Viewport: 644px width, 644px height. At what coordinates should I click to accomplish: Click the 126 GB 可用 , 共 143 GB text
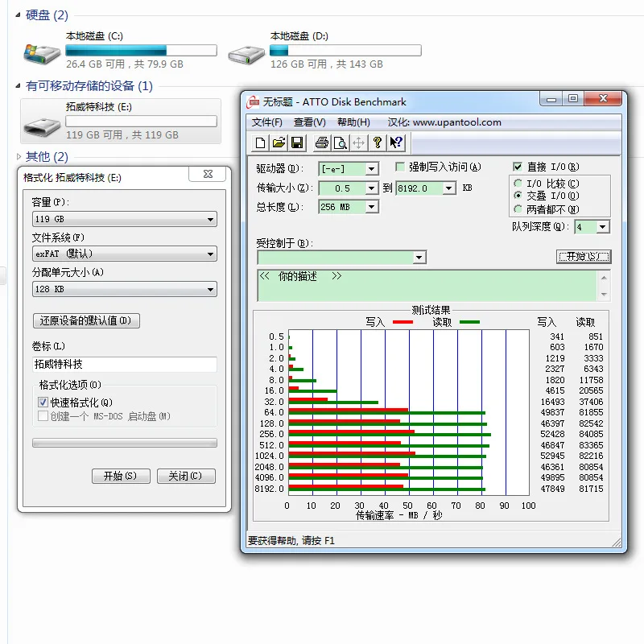(x=327, y=64)
